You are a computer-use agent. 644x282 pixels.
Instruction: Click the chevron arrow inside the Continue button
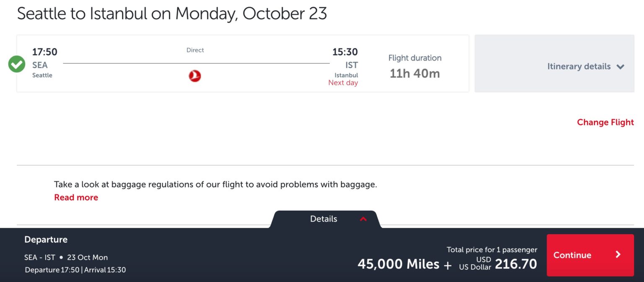point(618,255)
